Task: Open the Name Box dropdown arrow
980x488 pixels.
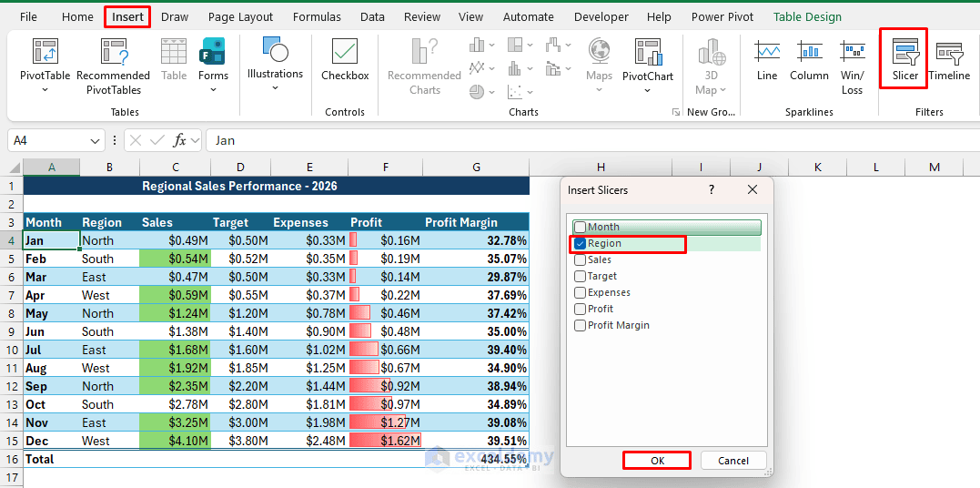Action: pos(95,141)
